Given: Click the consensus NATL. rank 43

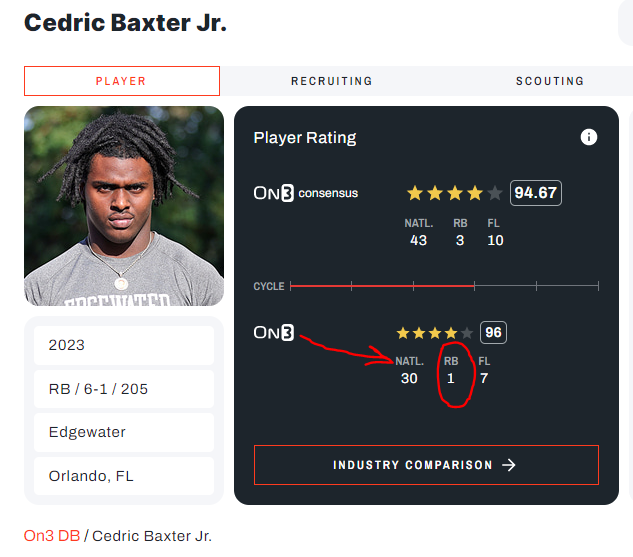Looking at the screenshot, I should click(419, 240).
